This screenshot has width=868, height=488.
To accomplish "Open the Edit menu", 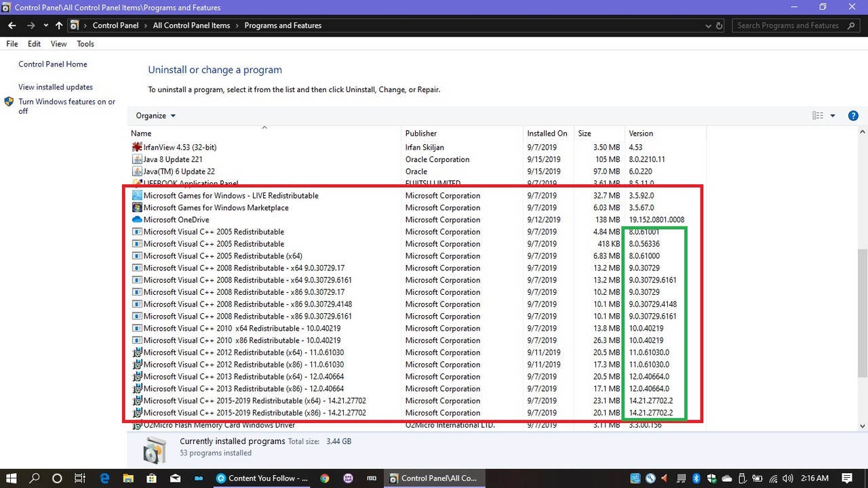I will coord(35,44).
